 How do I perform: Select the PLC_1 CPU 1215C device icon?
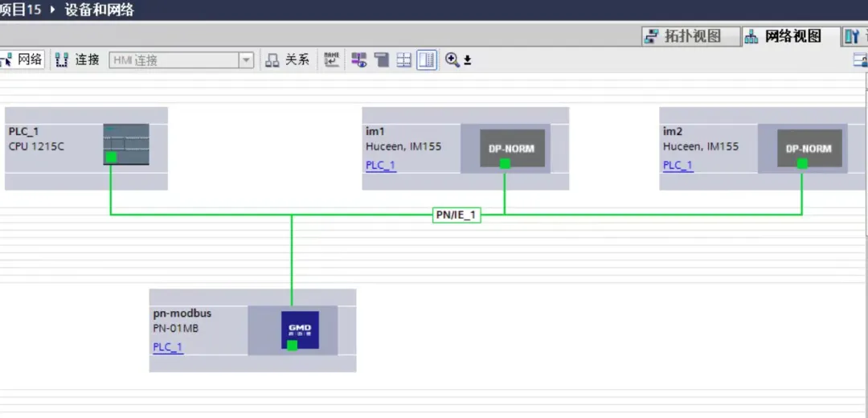pyautogui.click(x=126, y=144)
